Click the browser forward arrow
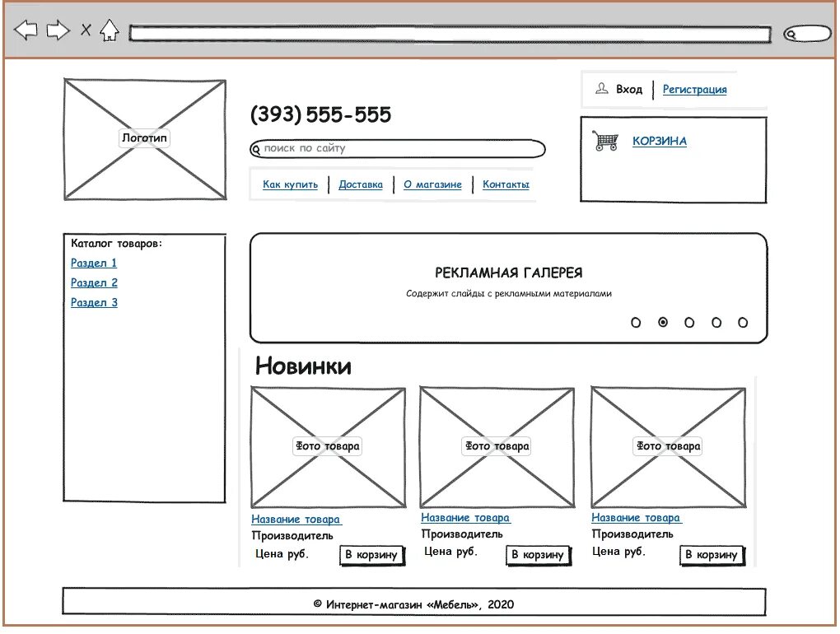This screenshot has width=840, height=634. click(58, 30)
